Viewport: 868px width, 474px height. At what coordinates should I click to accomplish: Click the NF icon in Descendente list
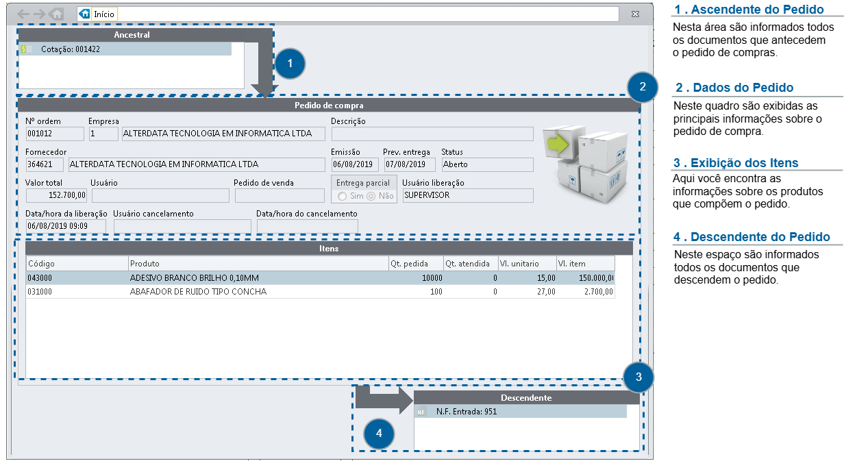(421, 412)
